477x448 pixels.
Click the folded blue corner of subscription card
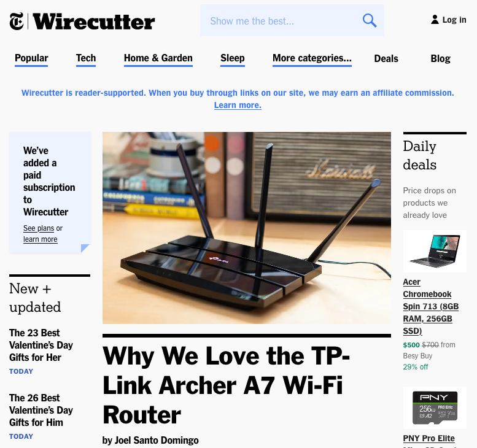click(x=85, y=248)
